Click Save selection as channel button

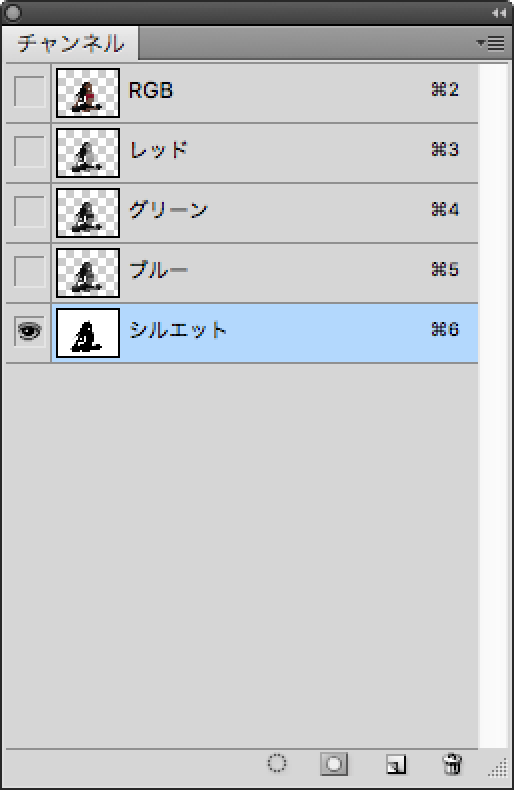[x=334, y=764]
